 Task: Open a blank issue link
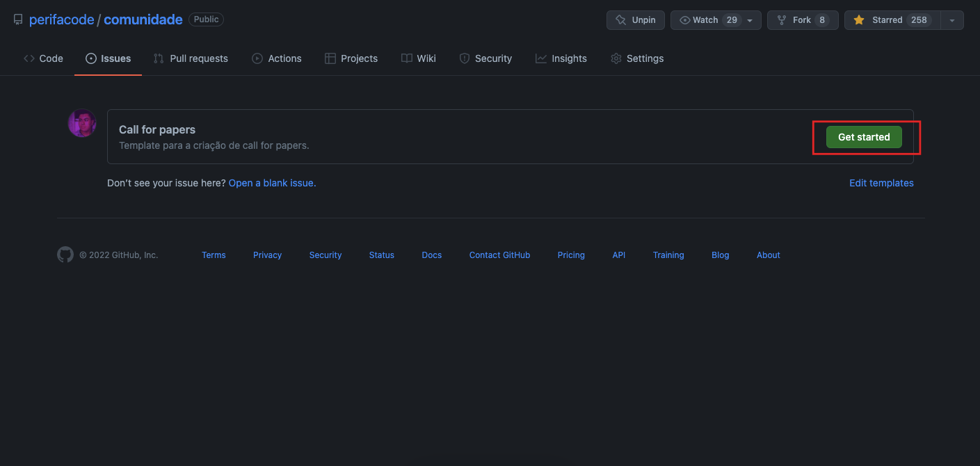click(x=272, y=183)
